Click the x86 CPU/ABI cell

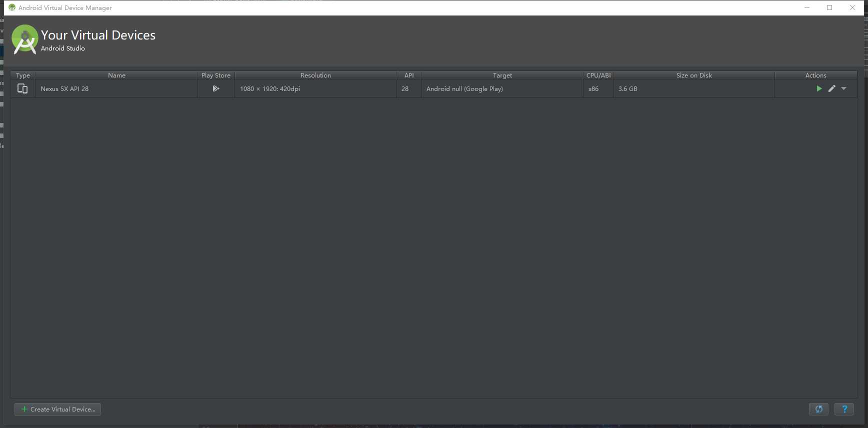coord(598,88)
